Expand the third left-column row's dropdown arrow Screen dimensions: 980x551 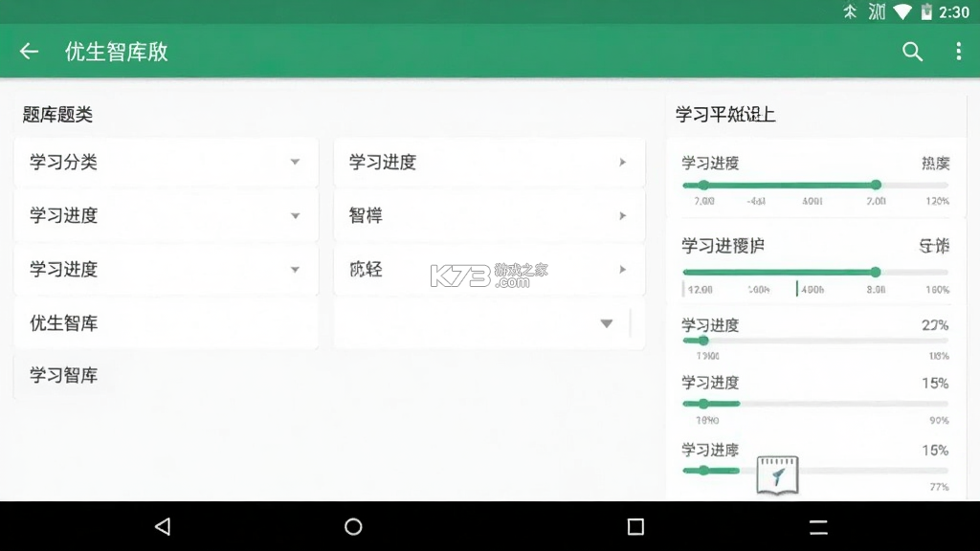(295, 269)
